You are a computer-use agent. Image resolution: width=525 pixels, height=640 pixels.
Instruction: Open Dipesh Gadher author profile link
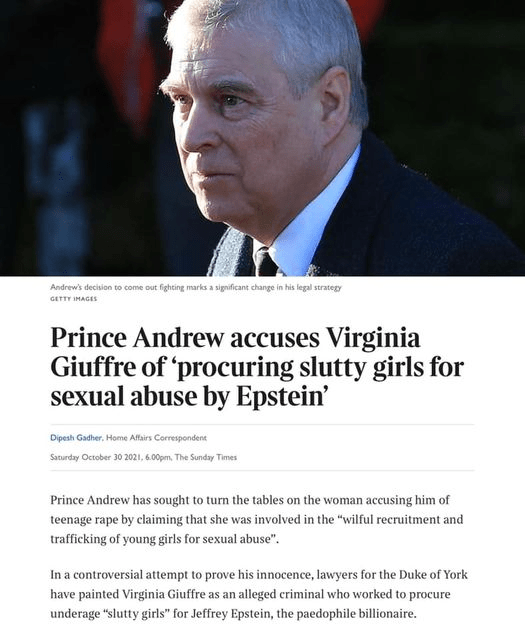coord(76,438)
